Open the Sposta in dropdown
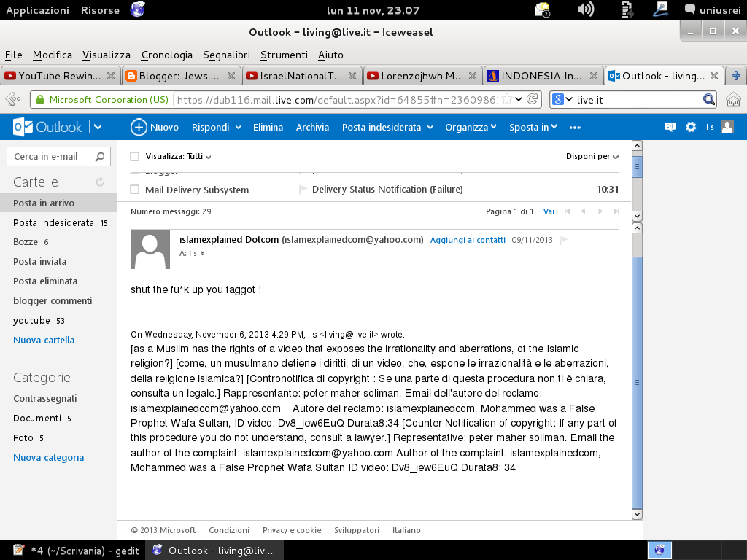 pos(533,127)
